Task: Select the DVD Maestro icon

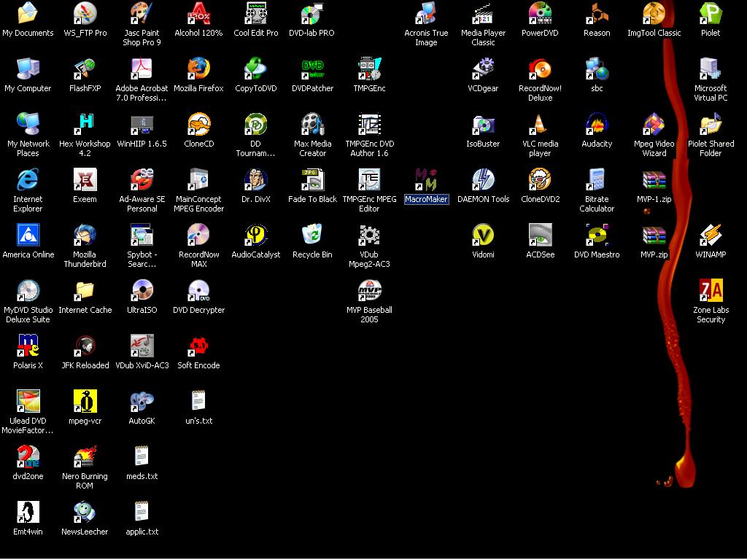Action: [597, 235]
